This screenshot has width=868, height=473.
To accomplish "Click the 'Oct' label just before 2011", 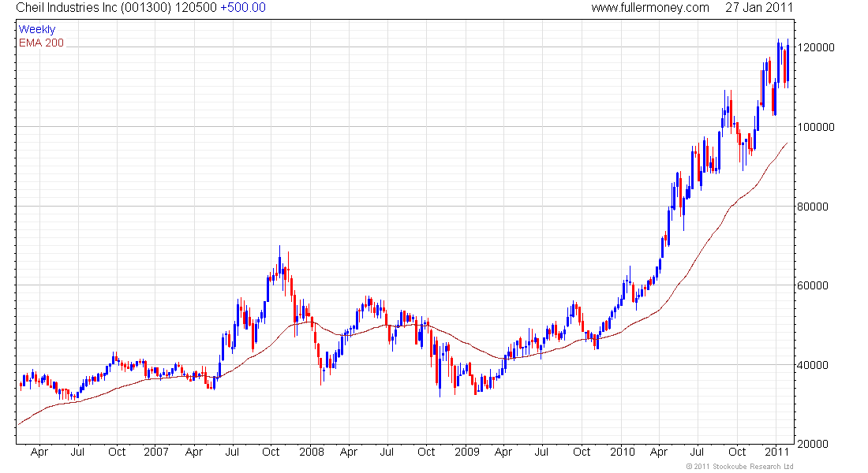I will click(737, 452).
